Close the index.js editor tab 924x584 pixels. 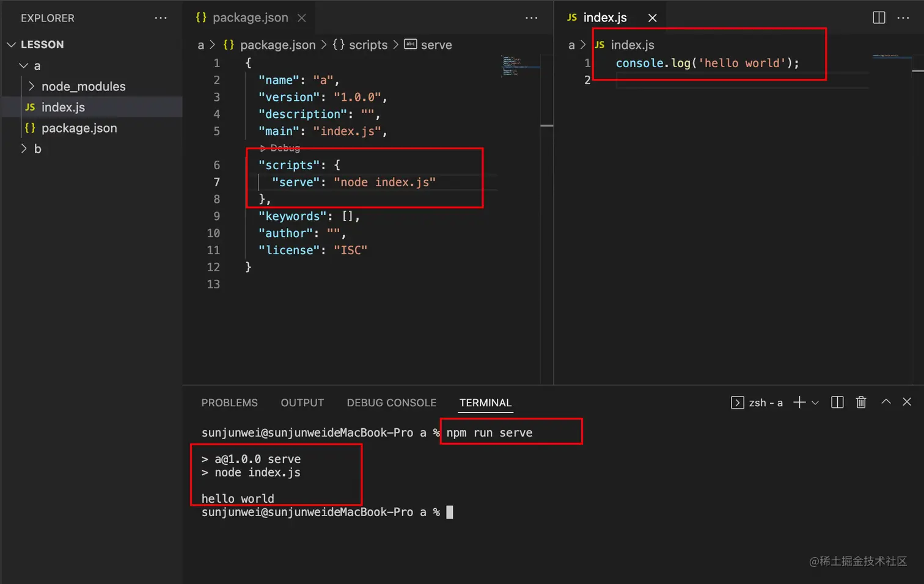(x=653, y=18)
